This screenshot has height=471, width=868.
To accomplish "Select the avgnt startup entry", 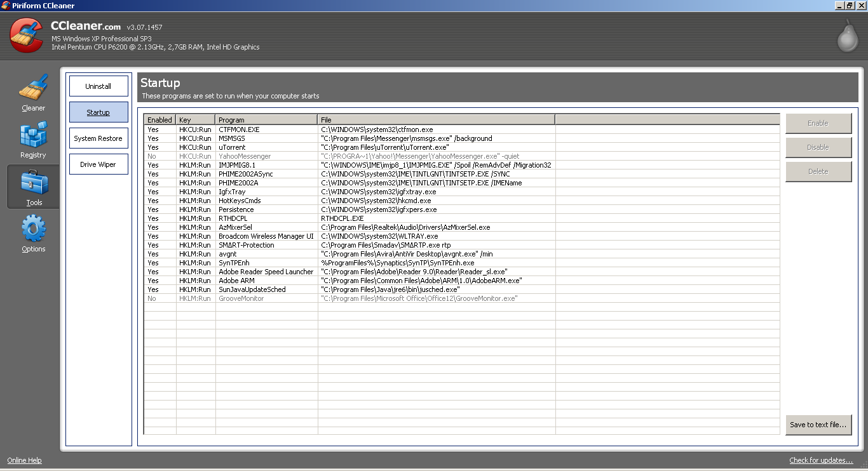I will (227, 254).
